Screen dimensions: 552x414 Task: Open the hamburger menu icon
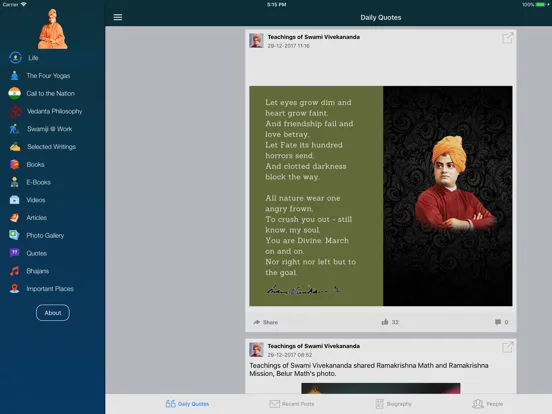pos(118,17)
